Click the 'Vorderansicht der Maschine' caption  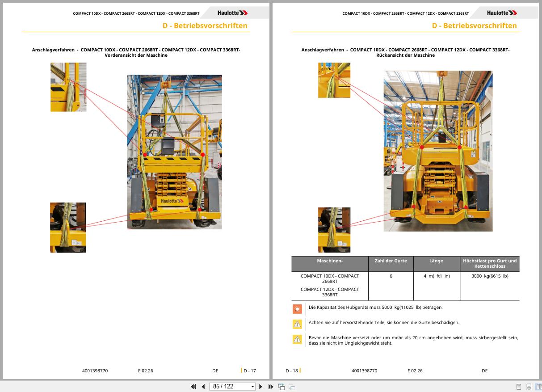click(x=136, y=55)
